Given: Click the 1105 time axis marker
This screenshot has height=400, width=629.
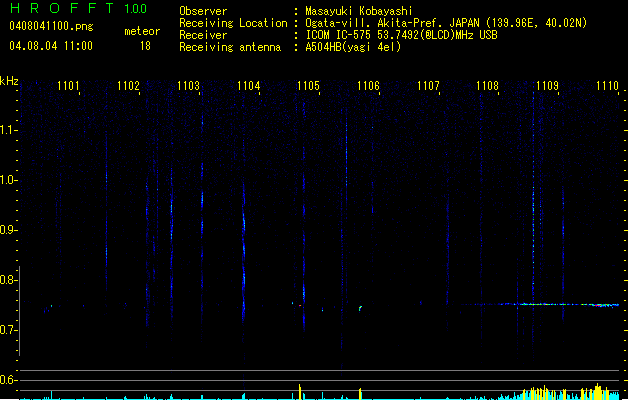Looking at the screenshot, I should tap(308, 86).
